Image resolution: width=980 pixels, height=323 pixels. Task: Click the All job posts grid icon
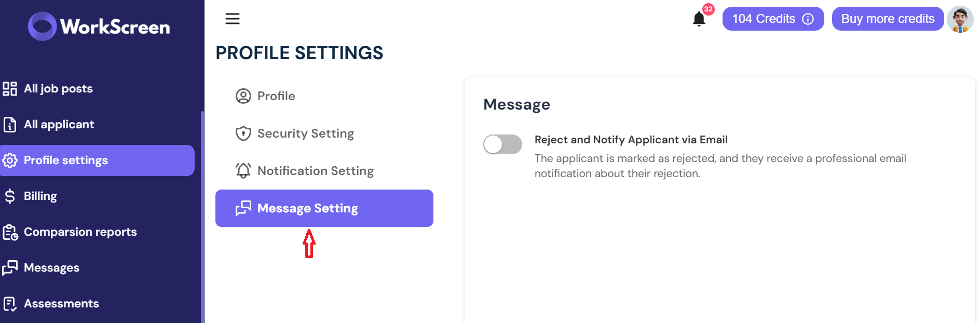pyautogui.click(x=10, y=89)
